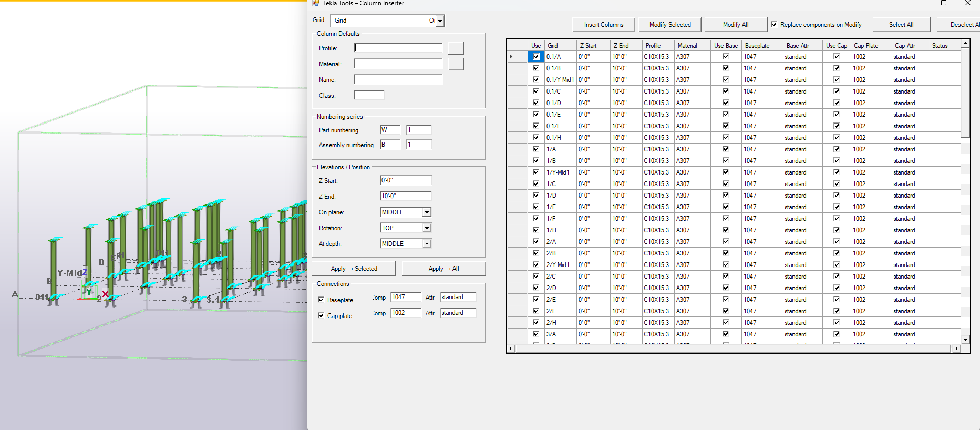Click the Material column header
This screenshot has height=430, width=980.
click(692, 46)
